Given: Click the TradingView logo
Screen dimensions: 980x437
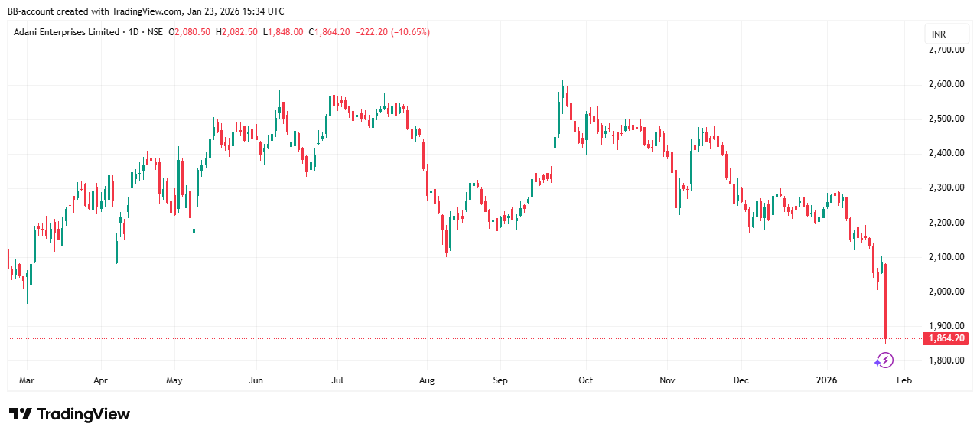Looking at the screenshot, I should pos(70,414).
